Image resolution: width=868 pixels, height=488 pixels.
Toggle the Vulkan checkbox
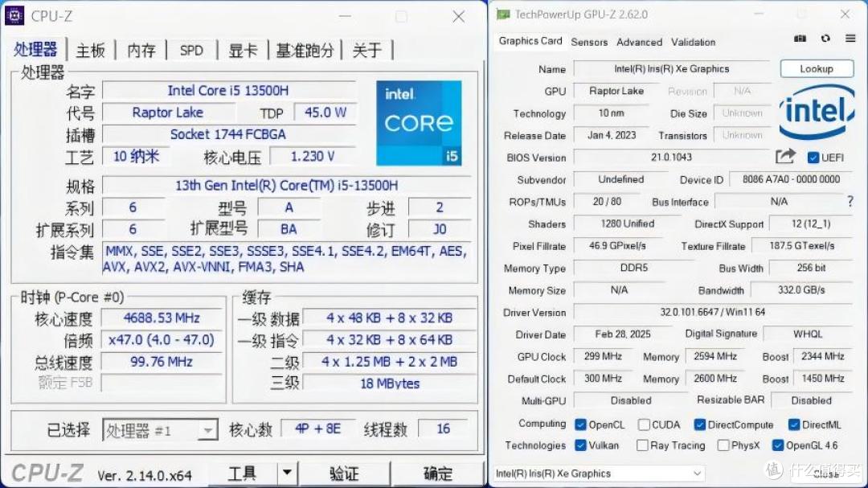[x=580, y=445]
